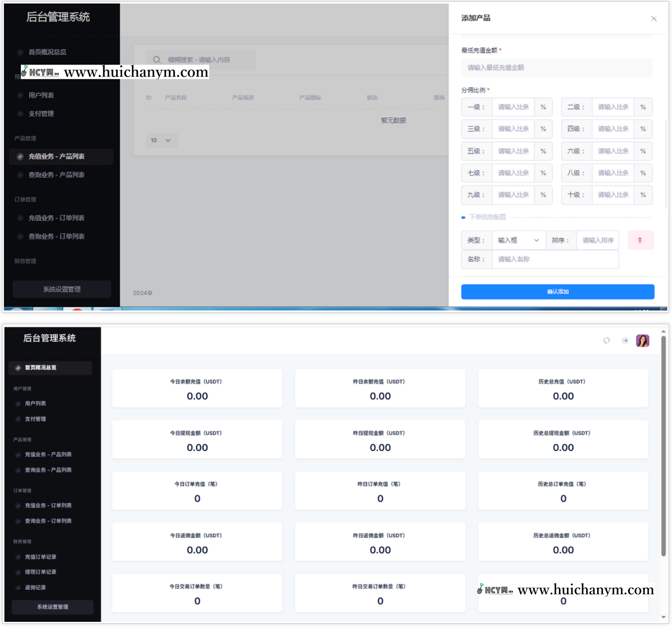This screenshot has height=631, width=672.
Task: Click 系统设置管理 button in lower sidebar
Action: click(x=52, y=607)
